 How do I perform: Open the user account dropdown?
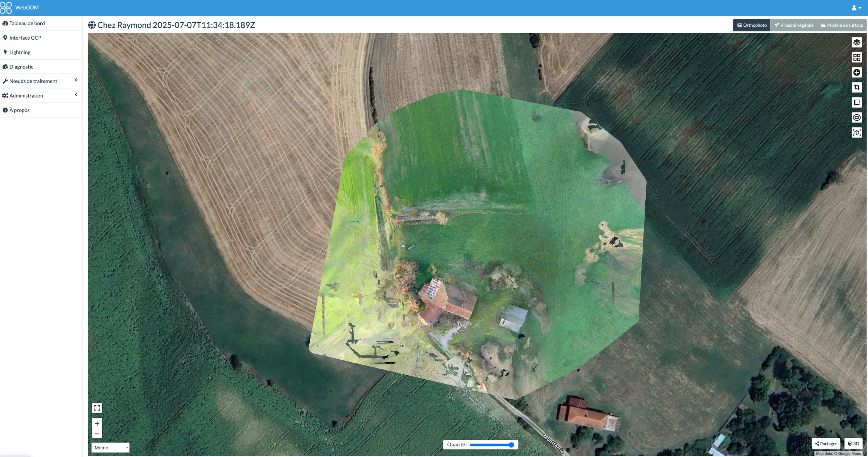pyautogui.click(x=856, y=8)
